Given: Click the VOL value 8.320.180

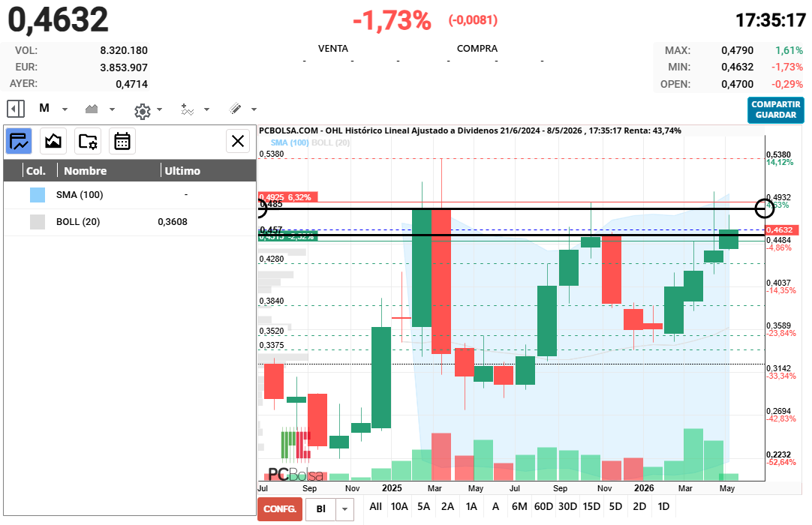Looking at the screenshot, I should click(124, 50).
